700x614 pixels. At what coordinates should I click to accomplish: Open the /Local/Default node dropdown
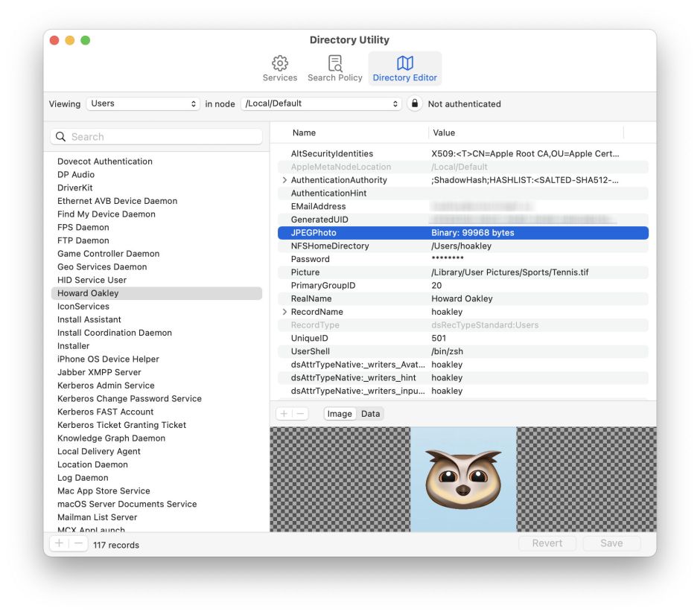tap(322, 104)
